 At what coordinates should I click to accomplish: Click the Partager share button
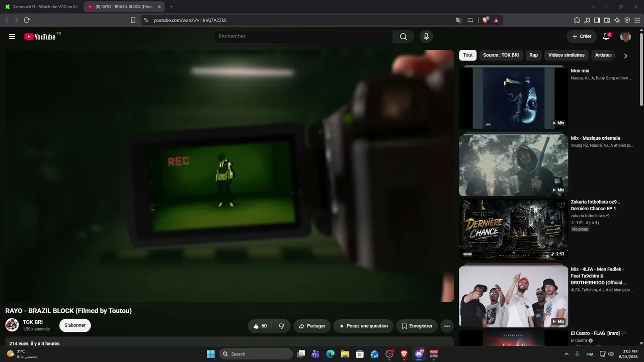312,326
